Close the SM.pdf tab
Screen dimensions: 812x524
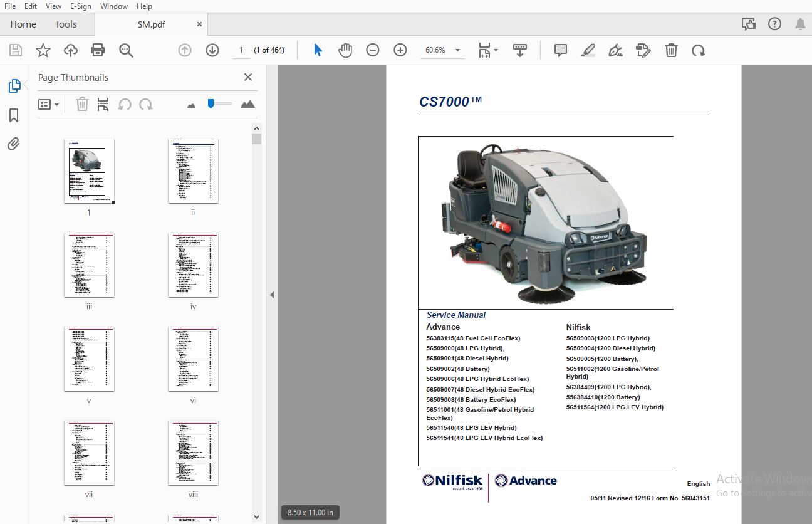pyautogui.click(x=199, y=24)
